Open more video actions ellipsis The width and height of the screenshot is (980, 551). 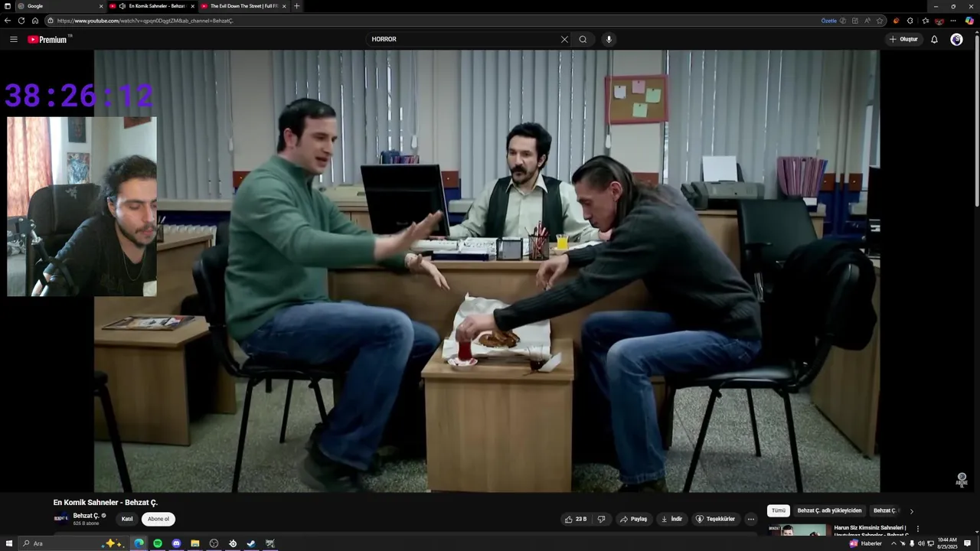(x=751, y=519)
